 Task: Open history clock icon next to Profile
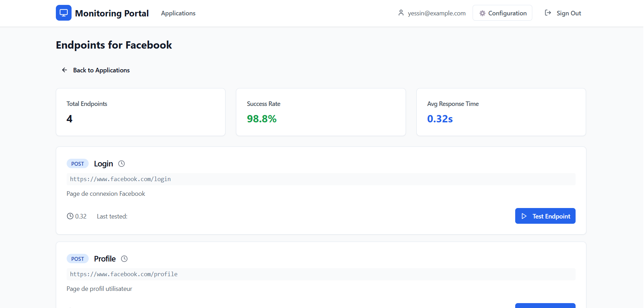tap(124, 259)
